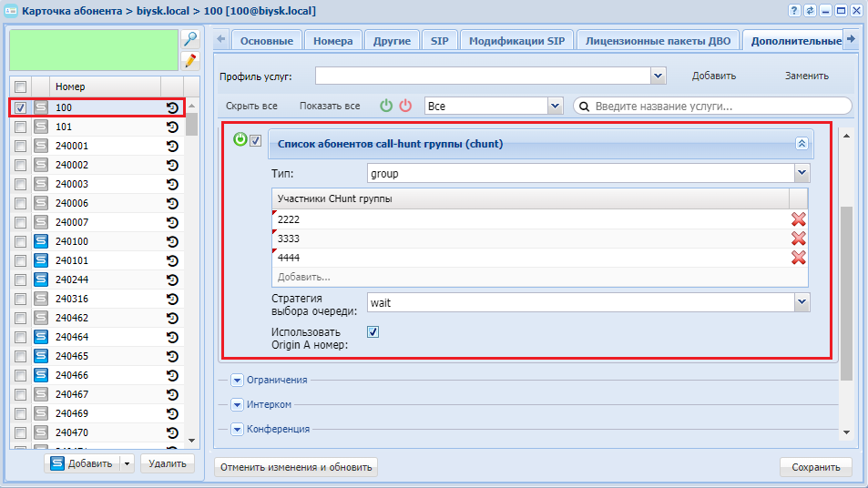
Task: Toggle the checkbox for number 101
Action: point(21,127)
